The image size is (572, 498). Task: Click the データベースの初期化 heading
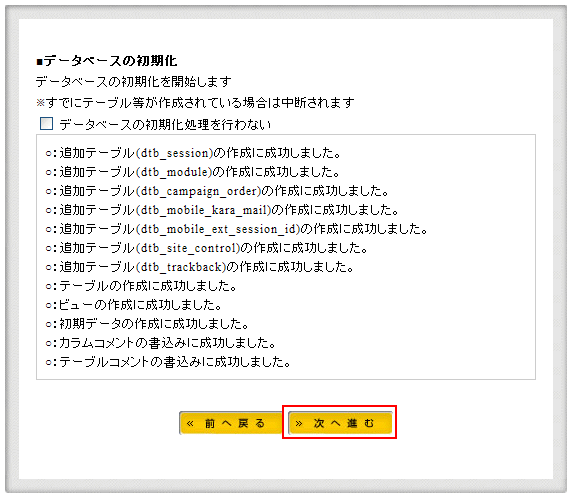(107, 61)
